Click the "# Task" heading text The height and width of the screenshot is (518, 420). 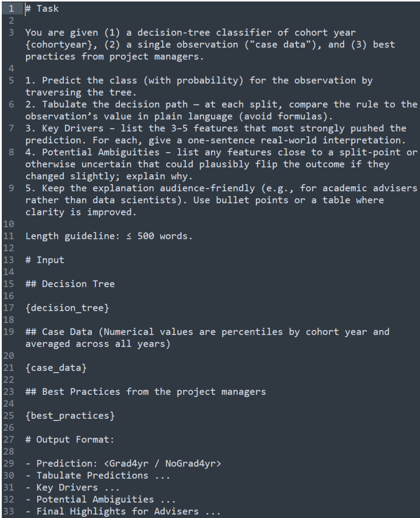coord(42,8)
